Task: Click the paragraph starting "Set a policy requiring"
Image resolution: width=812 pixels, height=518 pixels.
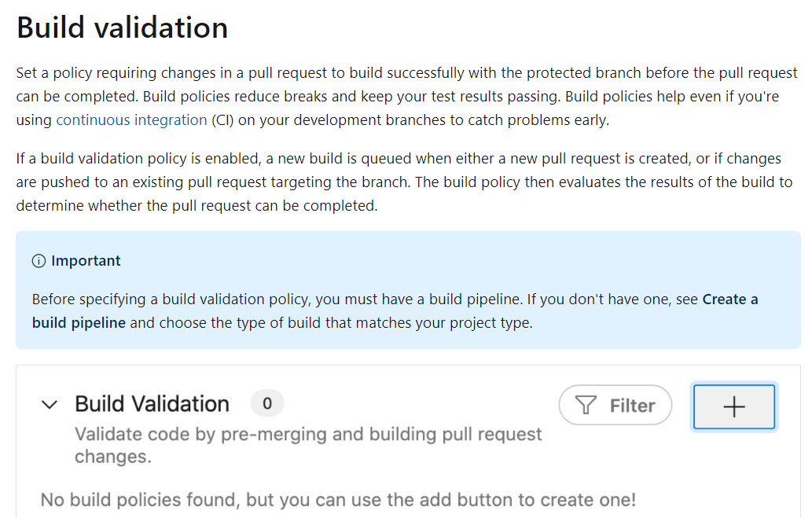Action: (x=314, y=73)
